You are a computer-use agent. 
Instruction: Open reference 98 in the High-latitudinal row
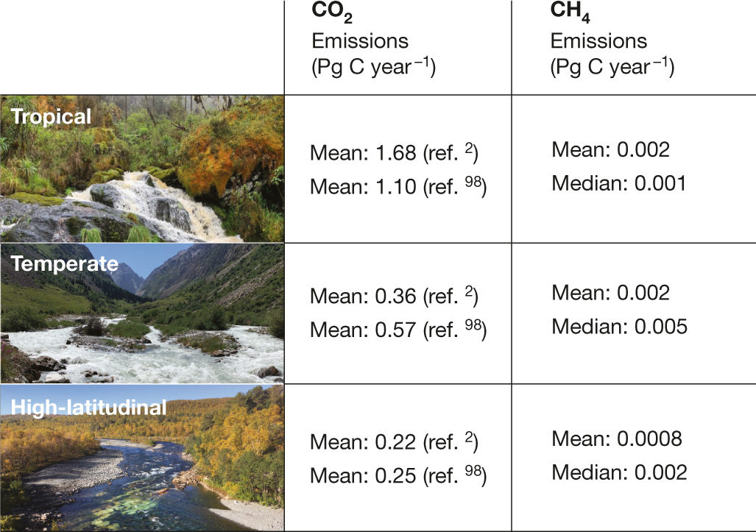[x=473, y=470]
